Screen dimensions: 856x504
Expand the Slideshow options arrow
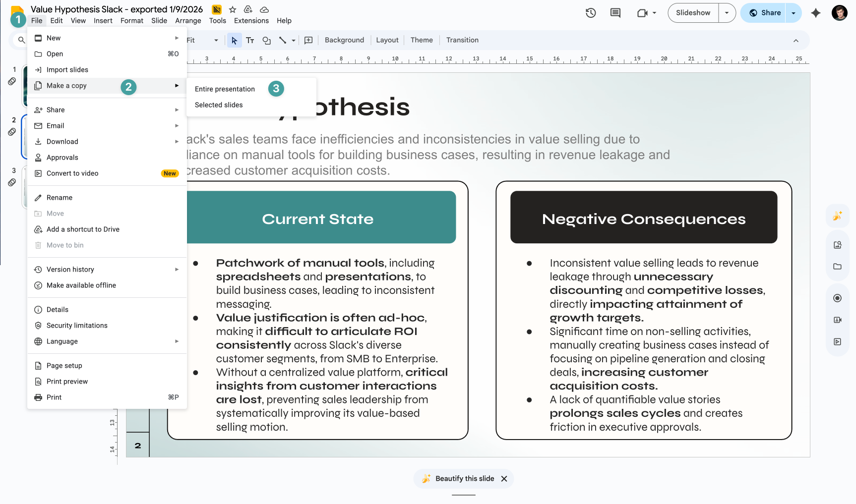[727, 13]
